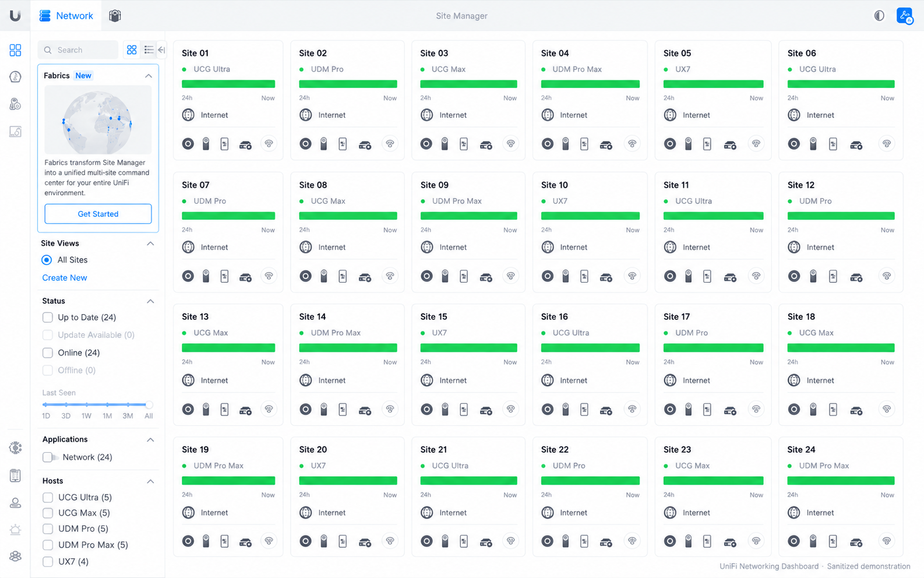The width and height of the screenshot is (924, 578).
Task: Open the shield app icon beside Network
Action: click(115, 16)
